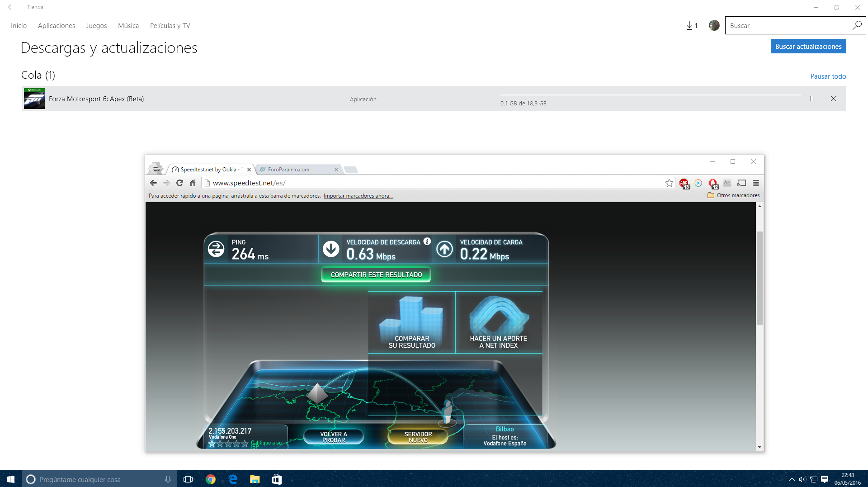868x487 pixels.
Task: Click the Chrome page vertical scrollbar
Action: click(759, 278)
